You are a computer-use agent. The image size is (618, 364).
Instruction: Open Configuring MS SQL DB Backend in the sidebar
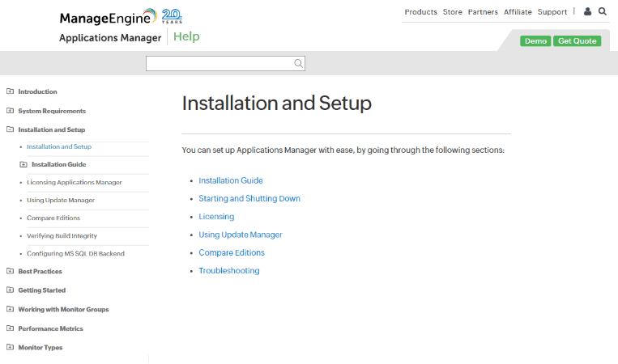[x=75, y=253]
